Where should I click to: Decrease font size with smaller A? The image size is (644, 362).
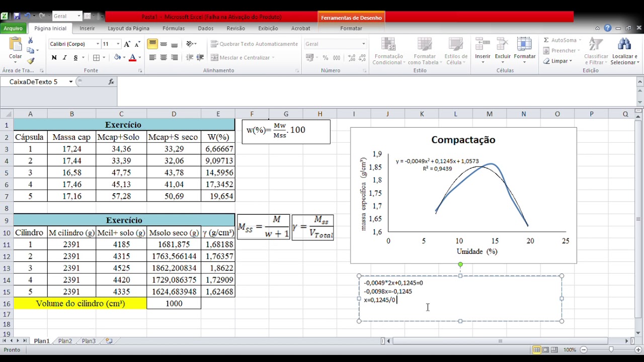pyautogui.click(x=137, y=44)
